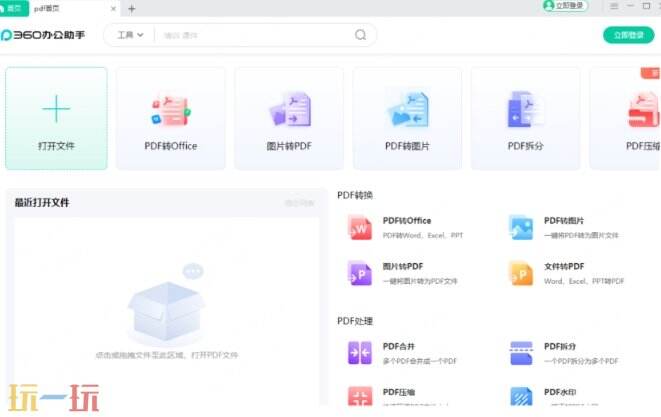The height and width of the screenshot is (417, 661).
Task: Open the PDF拆分 card in top row
Action: click(x=525, y=118)
